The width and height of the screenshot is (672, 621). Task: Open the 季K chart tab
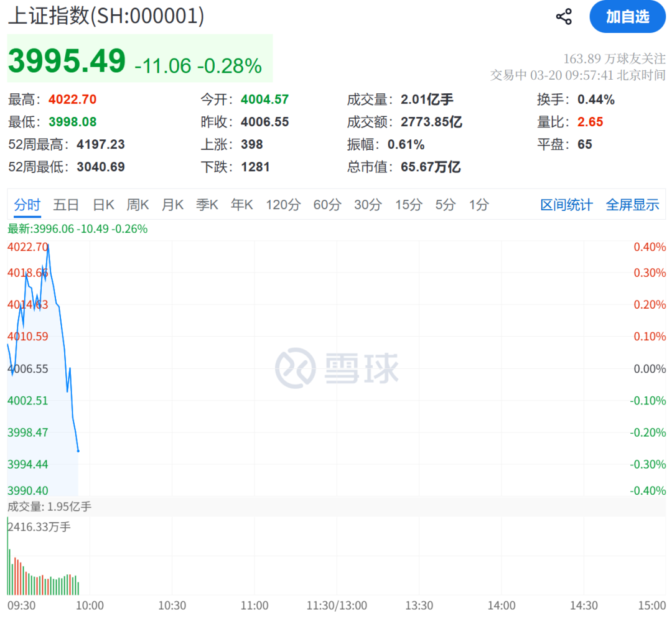(207, 205)
